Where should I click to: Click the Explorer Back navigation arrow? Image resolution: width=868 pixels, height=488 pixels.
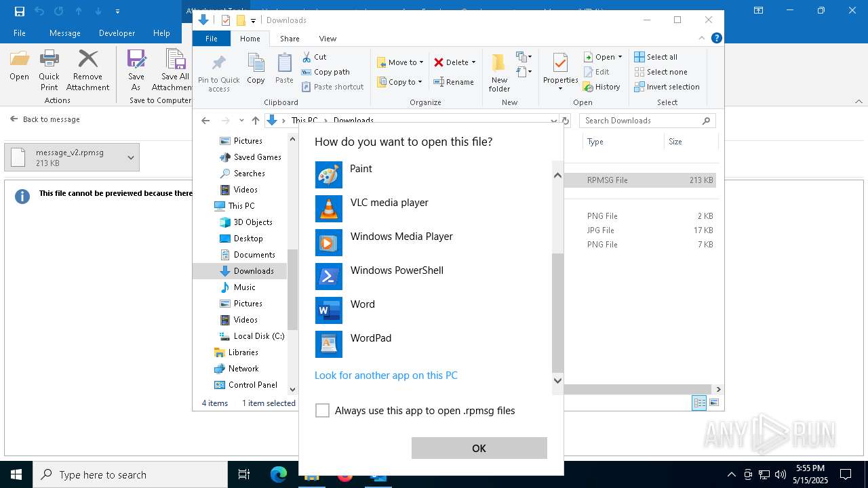(205, 121)
